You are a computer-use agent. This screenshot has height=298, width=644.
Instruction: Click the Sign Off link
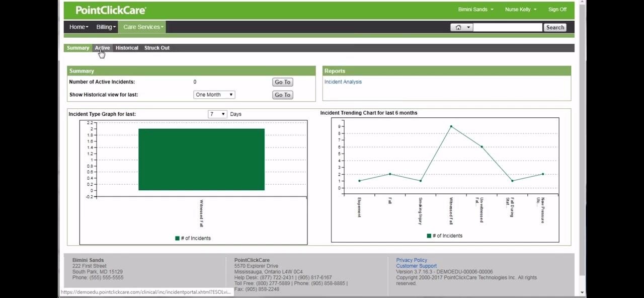[x=557, y=9]
